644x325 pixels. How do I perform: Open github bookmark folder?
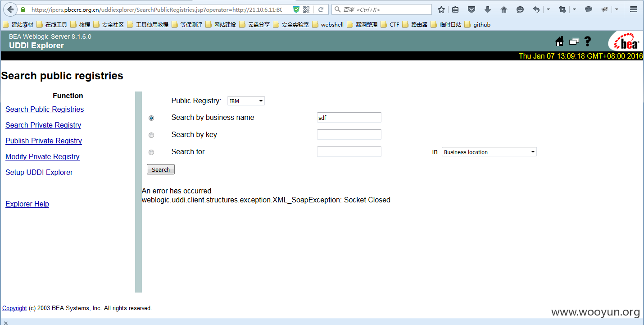click(x=477, y=24)
